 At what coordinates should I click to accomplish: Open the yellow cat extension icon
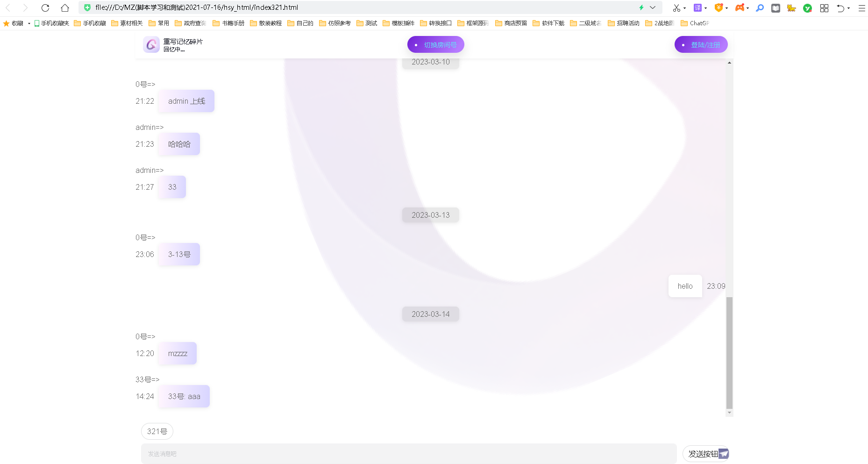click(791, 8)
